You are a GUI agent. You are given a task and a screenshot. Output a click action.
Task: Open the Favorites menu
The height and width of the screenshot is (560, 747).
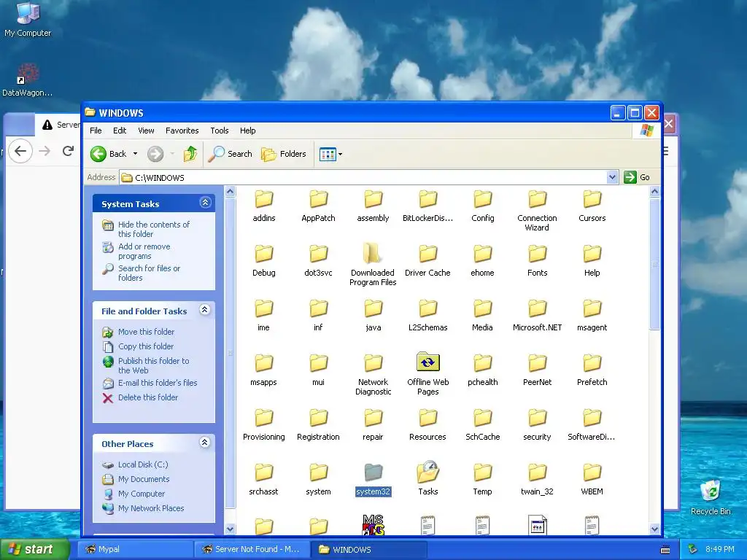(x=182, y=131)
